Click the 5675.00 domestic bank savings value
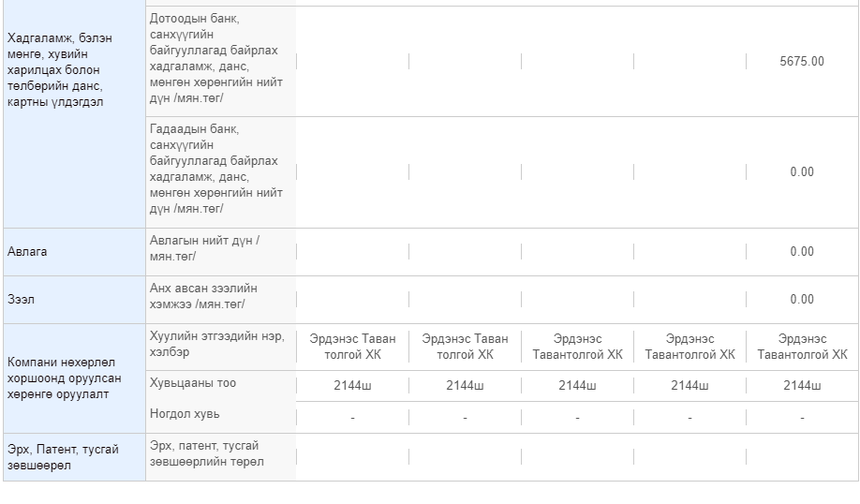 [801, 62]
